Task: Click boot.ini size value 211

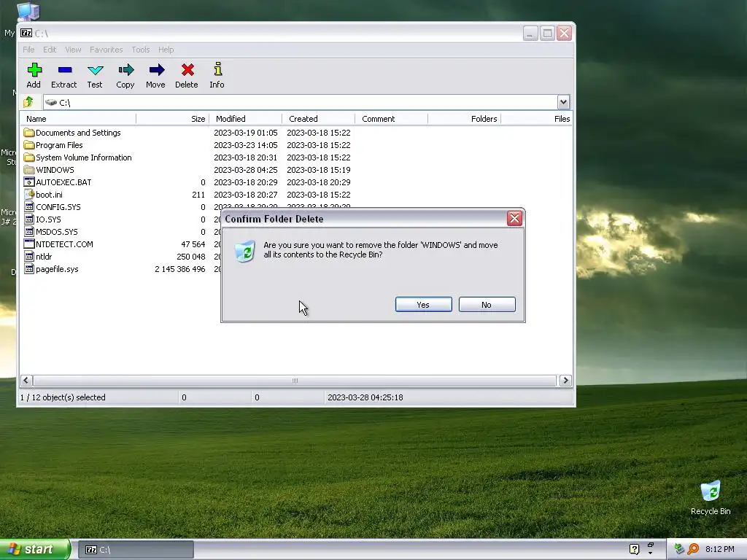Action: [x=198, y=195]
